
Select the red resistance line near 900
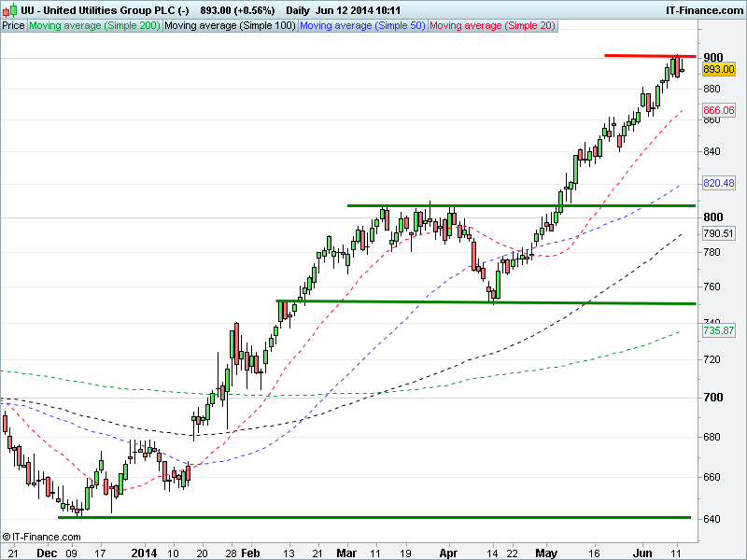[644, 56]
